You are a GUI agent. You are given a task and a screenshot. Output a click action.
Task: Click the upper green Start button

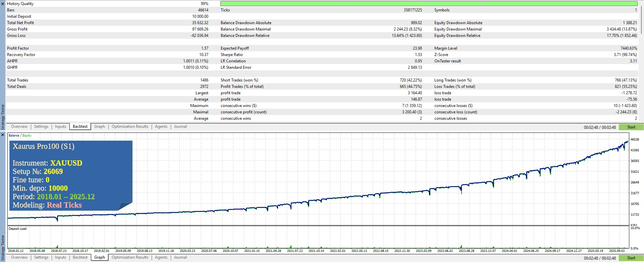[x=631, y=127]
